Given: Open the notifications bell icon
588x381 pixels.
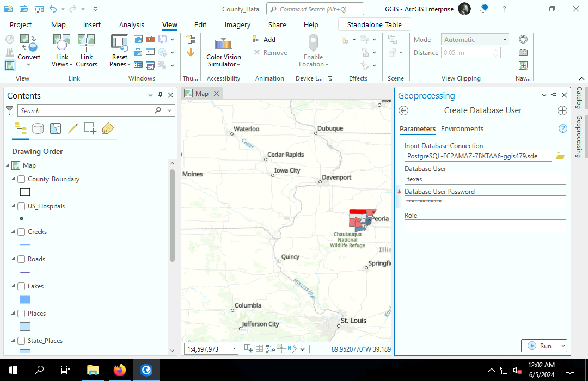Looking at the screenshot, I should click(483, 9).
